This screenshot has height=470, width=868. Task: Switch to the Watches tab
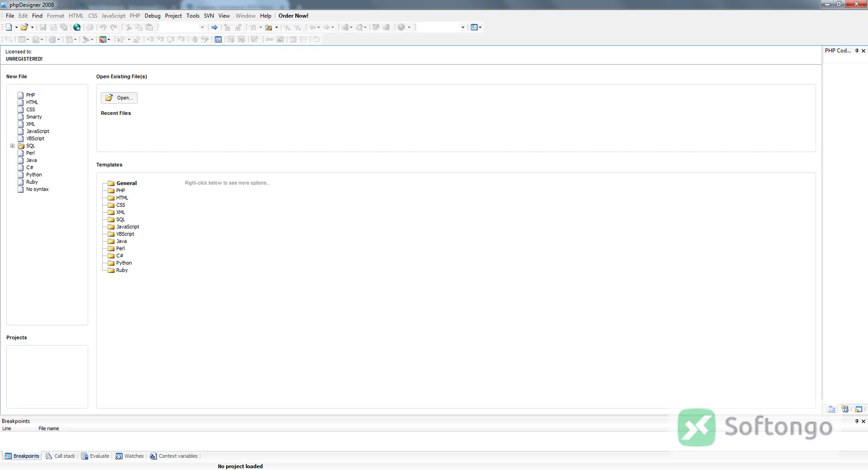pos(130,456)
